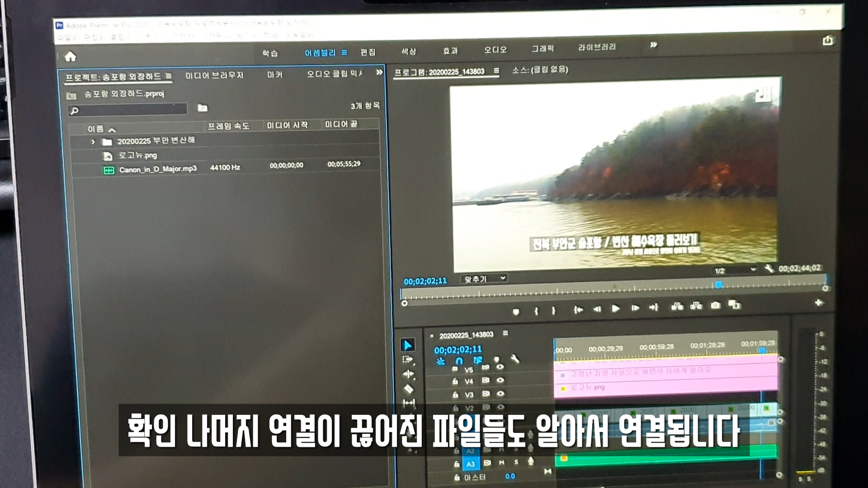Image resolution: width=868 pixels, height=488 pixels.
Task: Hide track V4 with eye icon
Action: point(500,380)
